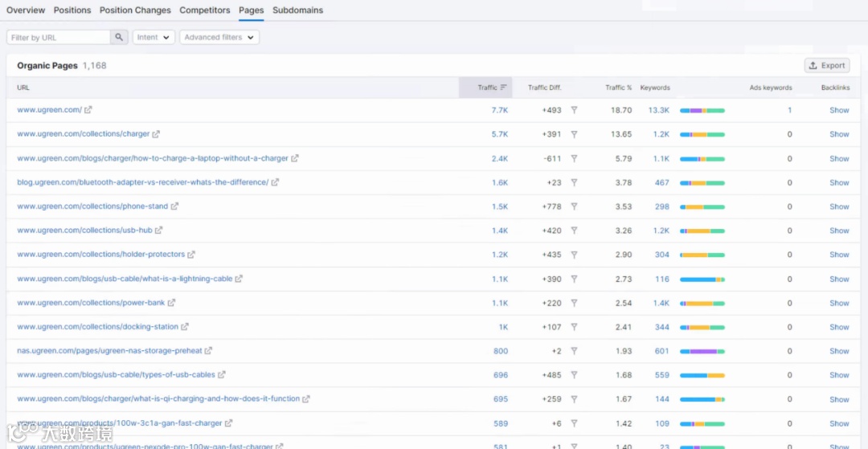Open the Position Changes tab
This screenshot has height=449, width=868.
135,10
